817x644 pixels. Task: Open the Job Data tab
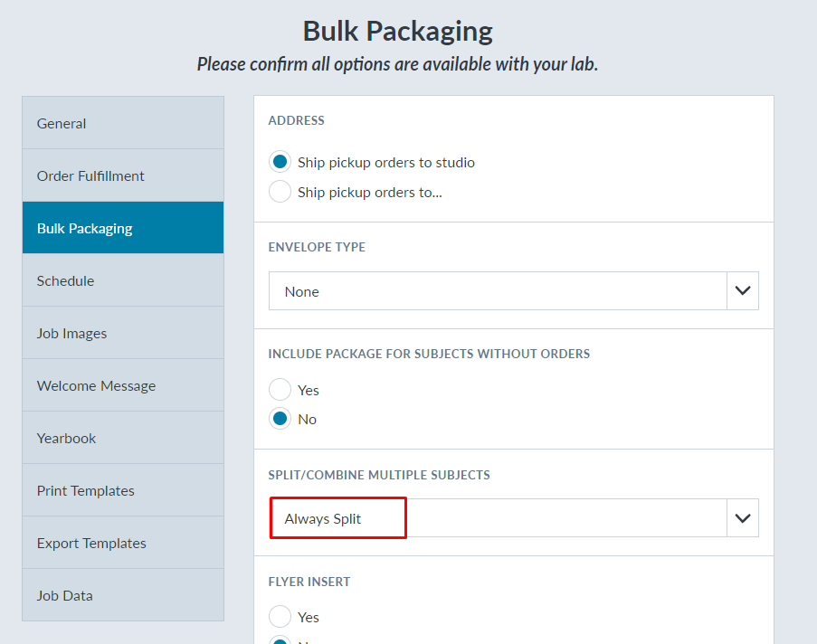[123, 595]
